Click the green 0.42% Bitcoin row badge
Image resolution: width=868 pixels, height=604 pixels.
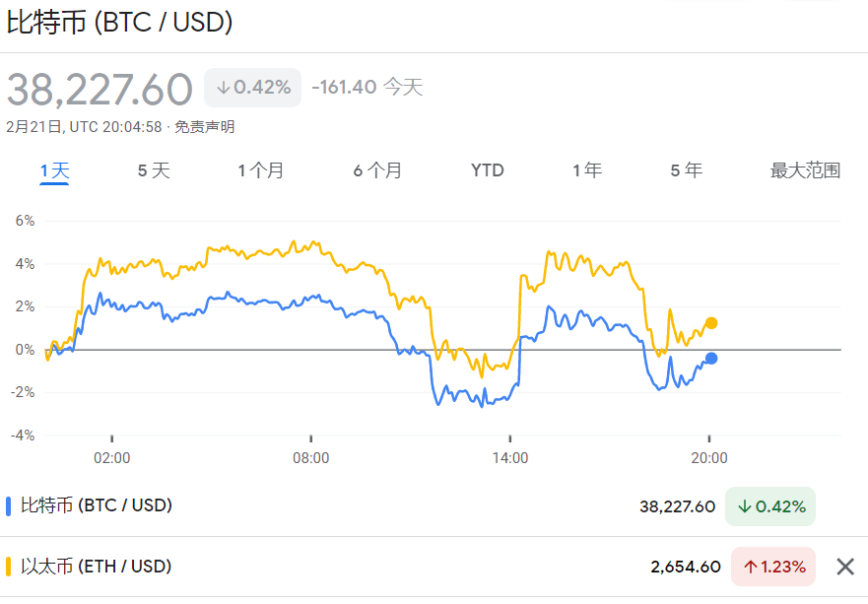tap(770, 506)
